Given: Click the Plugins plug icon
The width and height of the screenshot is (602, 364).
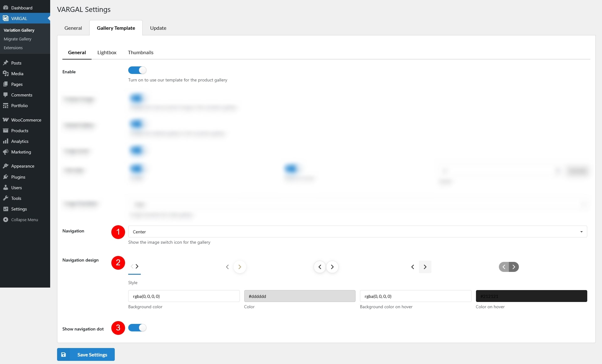Looking at the screenshot, I should [x=6, y=177].
